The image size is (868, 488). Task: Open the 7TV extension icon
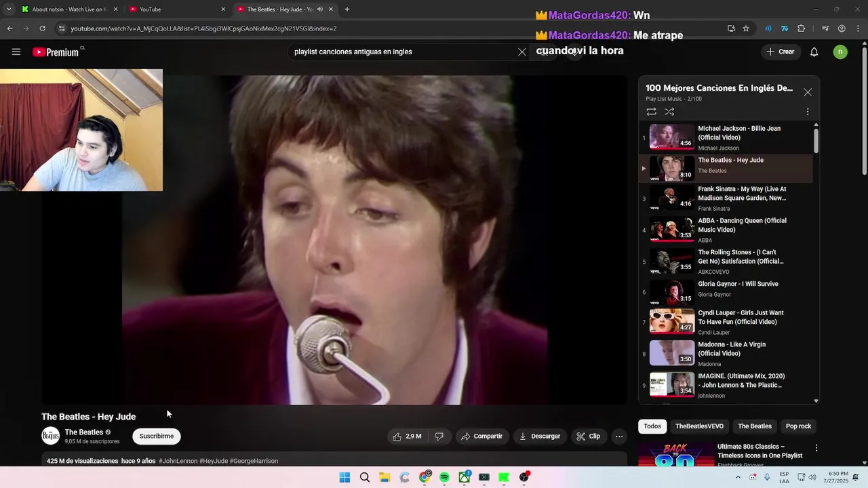[785, 28]
